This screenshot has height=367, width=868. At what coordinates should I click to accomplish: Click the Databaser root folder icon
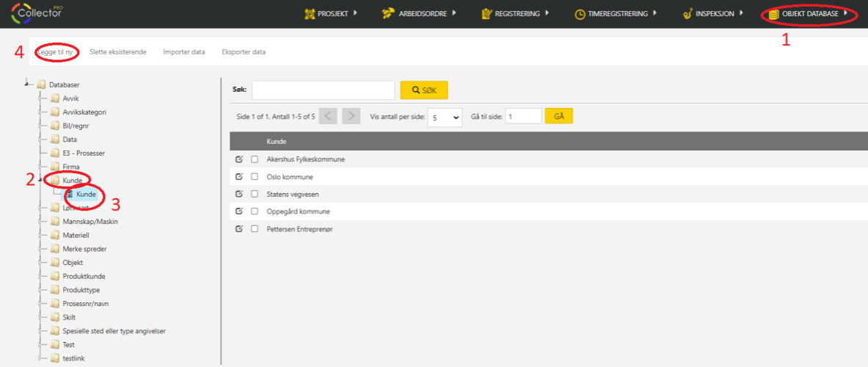41,84
